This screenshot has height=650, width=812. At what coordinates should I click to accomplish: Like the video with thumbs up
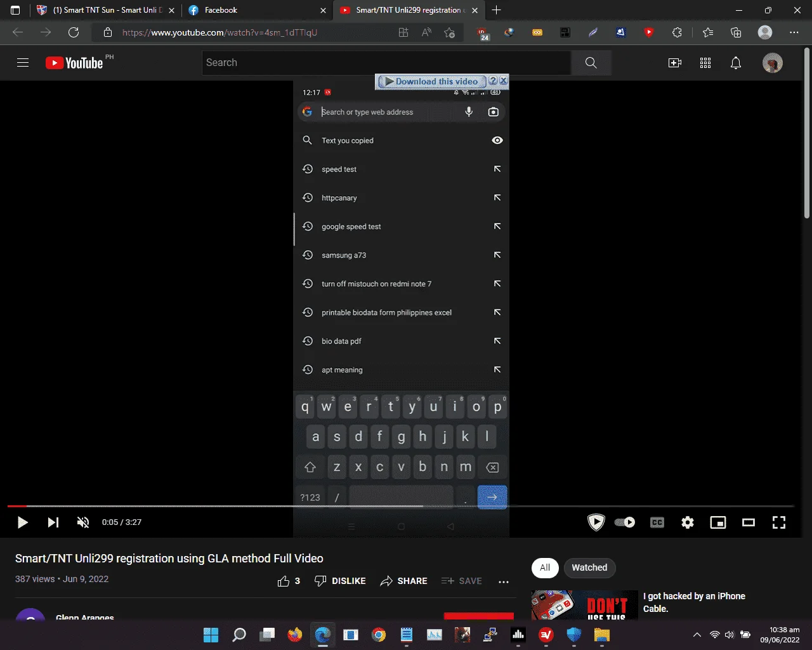[289, 581]
